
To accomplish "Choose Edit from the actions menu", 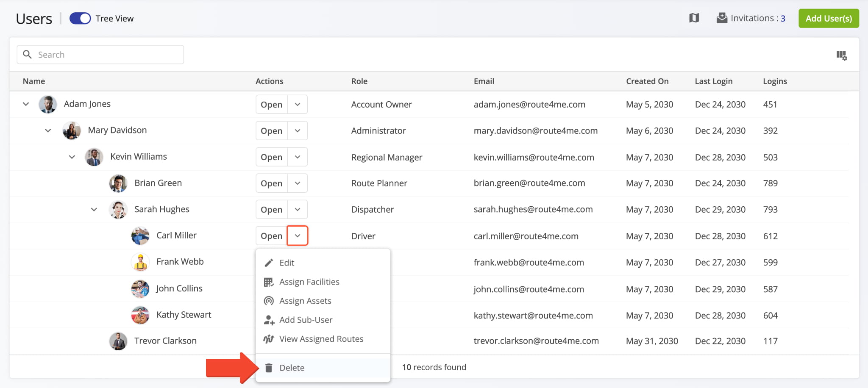I will pyautogui.click(x=323, y=263).
